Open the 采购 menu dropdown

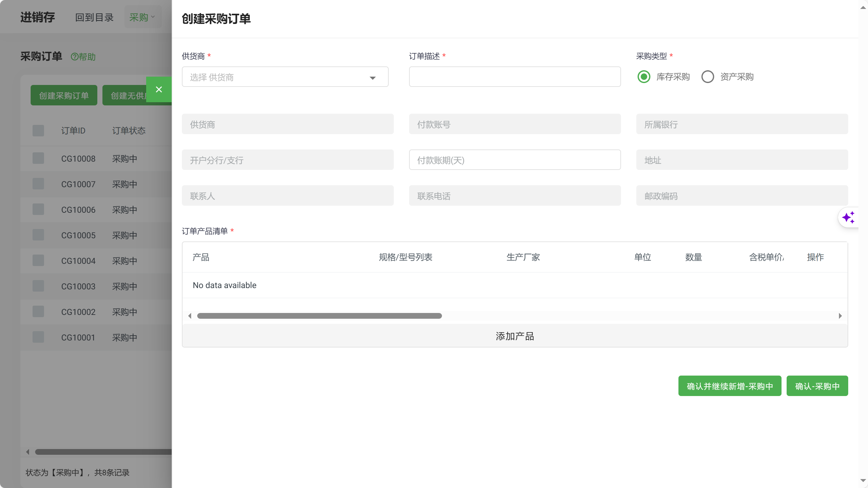(x=143, y=17)
